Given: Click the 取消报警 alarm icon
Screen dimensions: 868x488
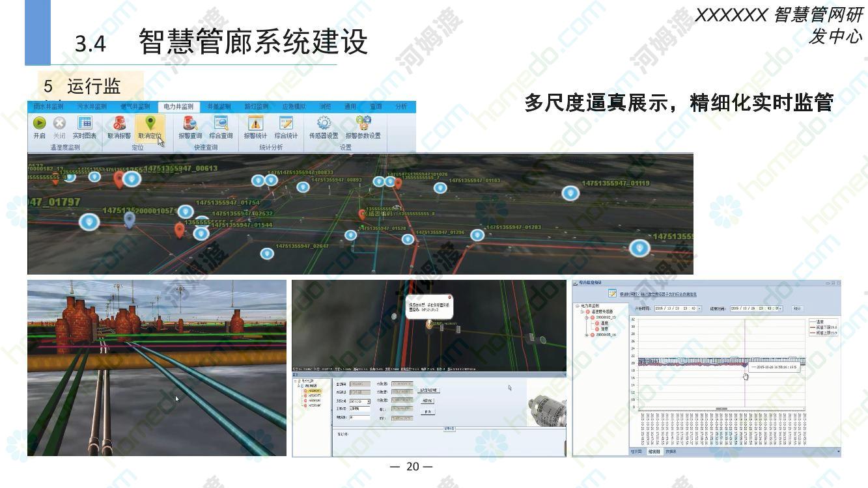Looking at the screenshot, I should pos(119,123).
